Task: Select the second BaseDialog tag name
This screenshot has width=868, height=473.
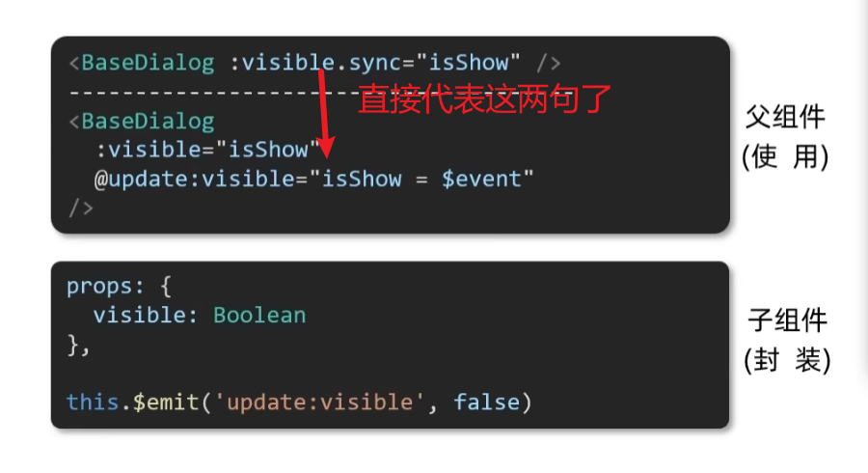Action: (148, 122)
